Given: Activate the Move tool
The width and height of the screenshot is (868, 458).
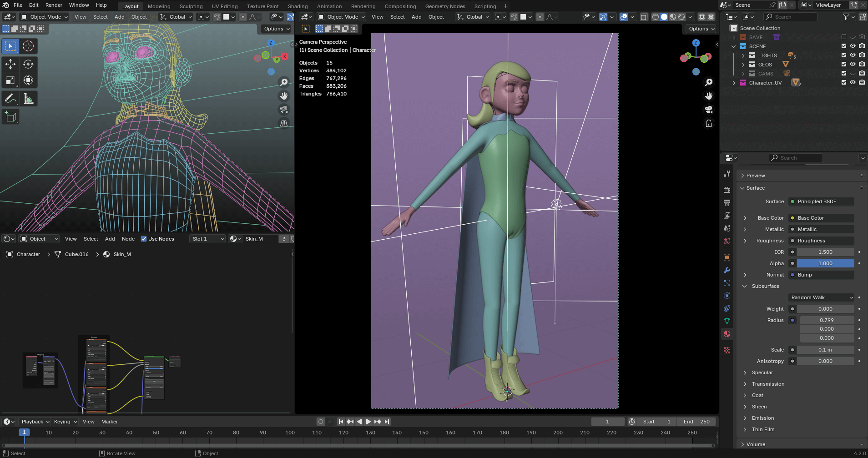Looking at the screenshot, I should tap(10, 64).
